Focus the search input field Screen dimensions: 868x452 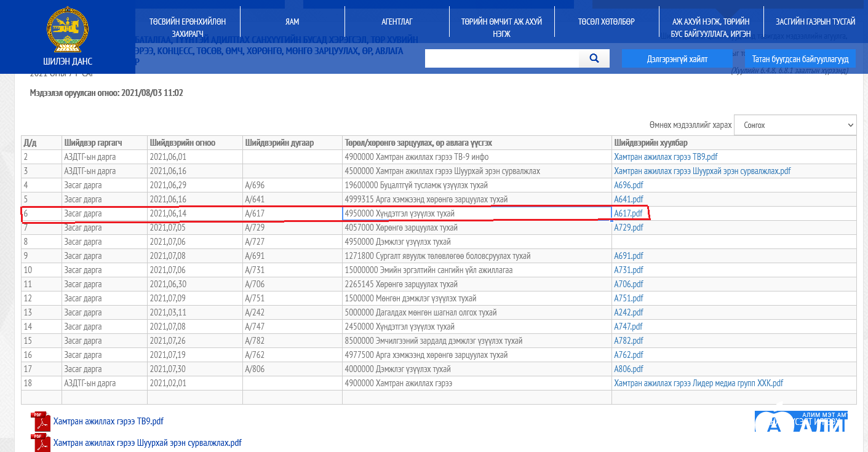pos(502,58)
